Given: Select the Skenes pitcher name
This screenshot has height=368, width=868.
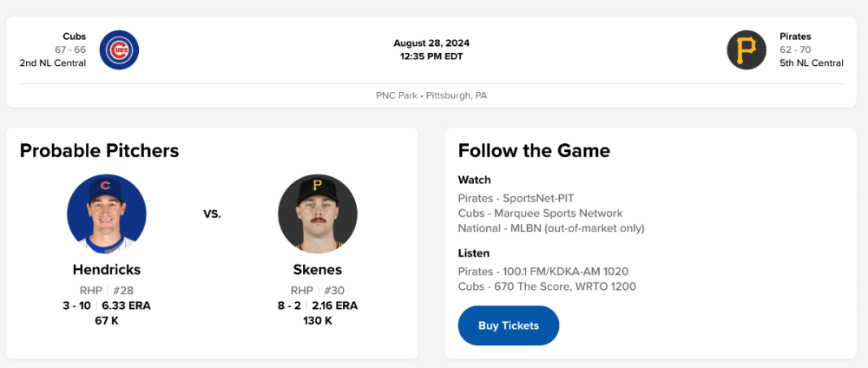Looking at the screenshot, I should (x=318, y=270).
